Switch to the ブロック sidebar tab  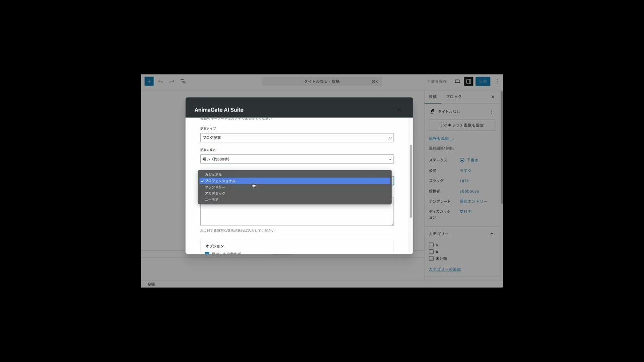(454, 97)
